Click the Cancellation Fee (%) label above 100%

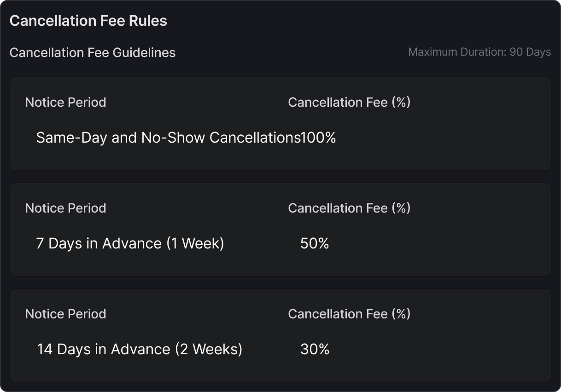point(349,102)
